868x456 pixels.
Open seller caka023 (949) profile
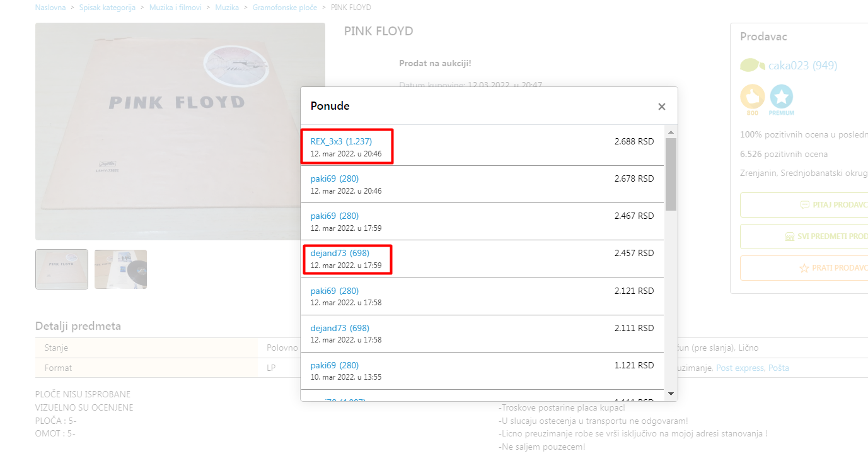(802, 66)
